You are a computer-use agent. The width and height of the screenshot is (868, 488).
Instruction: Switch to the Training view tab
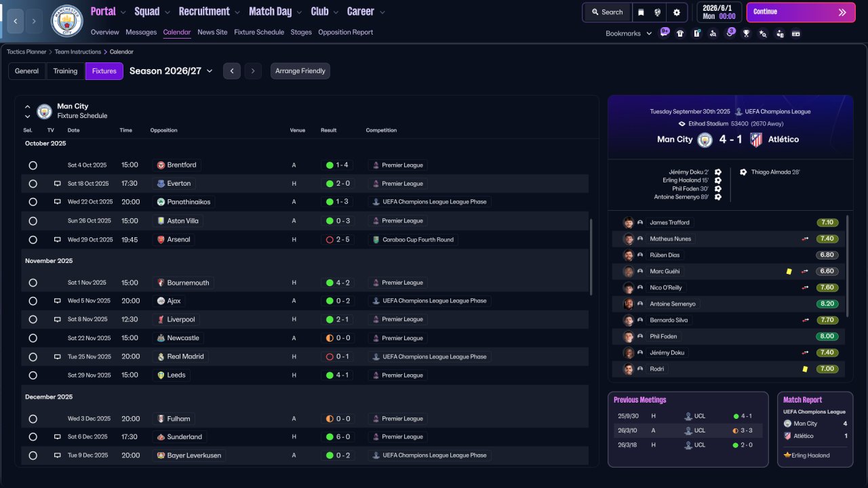coord(66,71)
